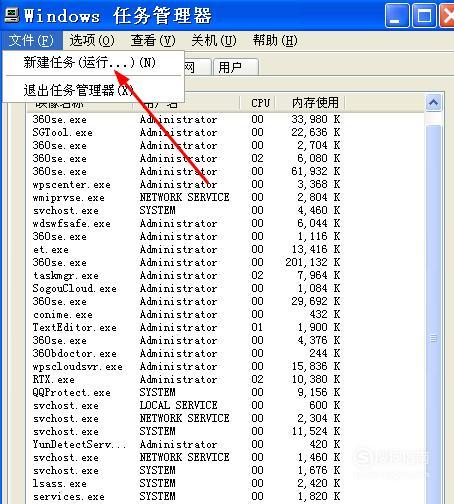Select the SGTool.exe process row
The image size is (454, 504).
(x=187, y=132)
